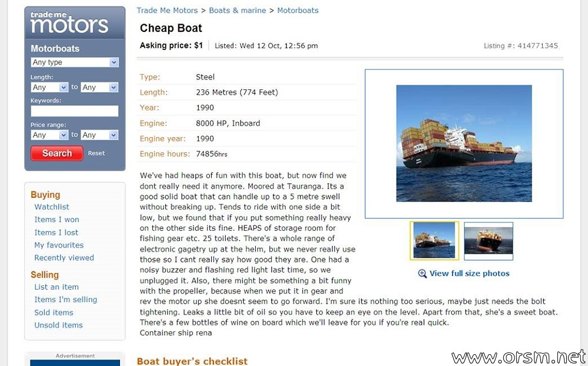Viewport: 588px width, 366px height.
Task: Open the minimum Price range dropdown
Action: click(x=49, y=135)
